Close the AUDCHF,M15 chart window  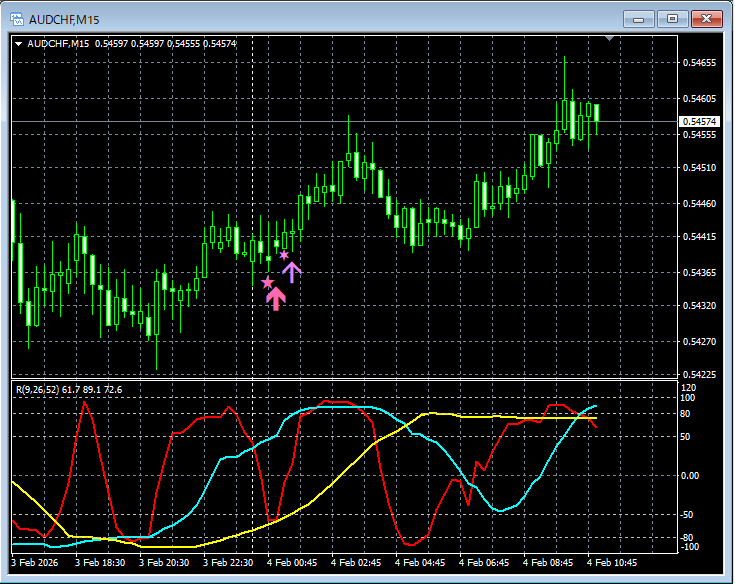(706, 19)
